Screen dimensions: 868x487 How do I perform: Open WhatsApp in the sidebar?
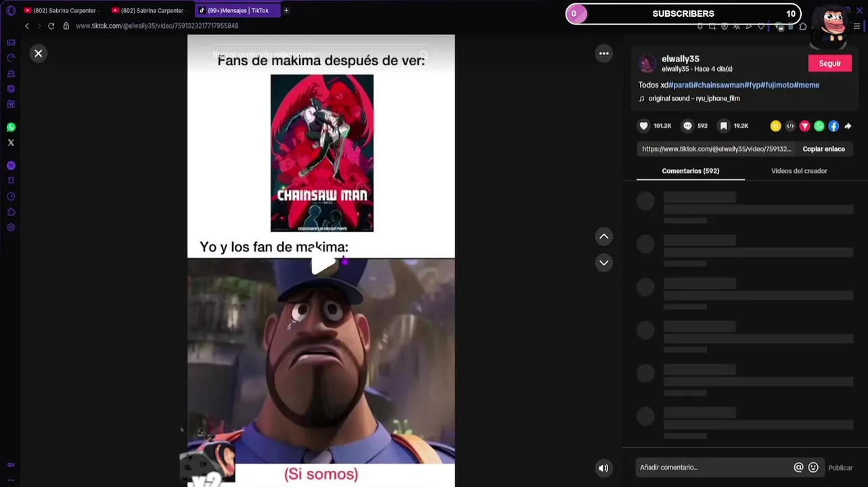click(x=11, y=127)
